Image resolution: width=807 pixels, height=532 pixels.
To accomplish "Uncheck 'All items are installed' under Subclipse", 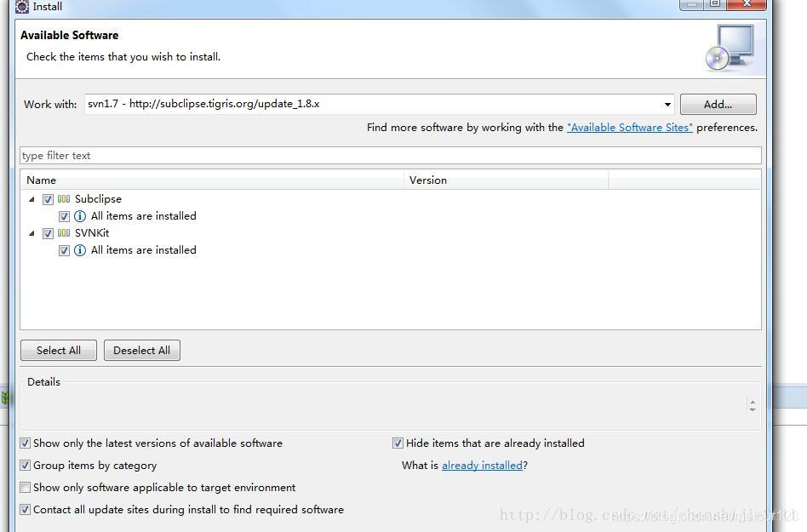I will coord(64,216).
